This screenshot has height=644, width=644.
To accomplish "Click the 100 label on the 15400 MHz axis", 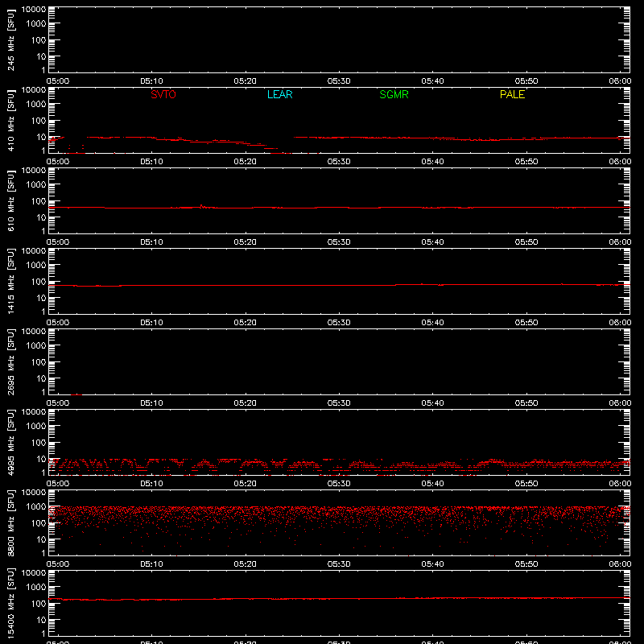I will (39, 604).
